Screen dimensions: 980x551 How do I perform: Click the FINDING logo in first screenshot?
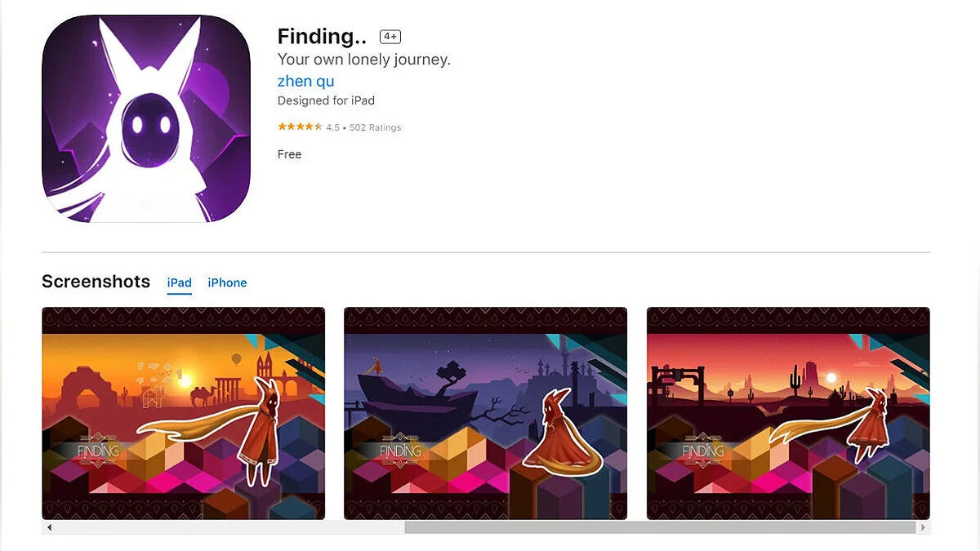(x=98, y=450)
